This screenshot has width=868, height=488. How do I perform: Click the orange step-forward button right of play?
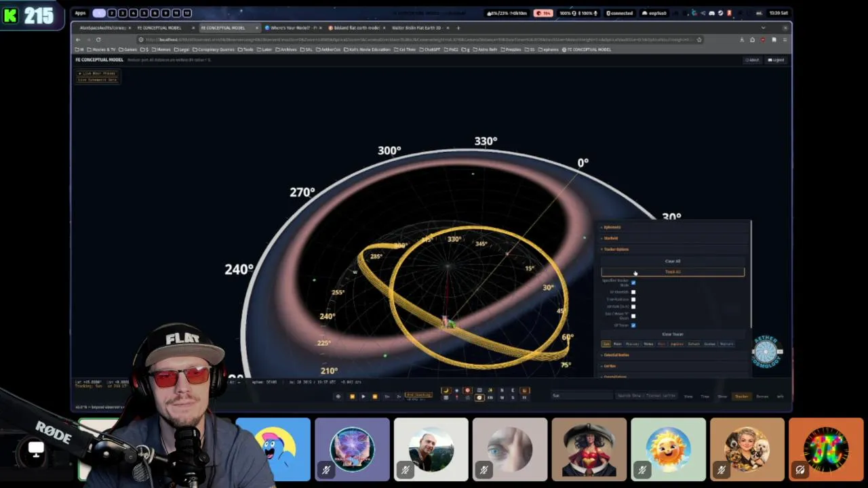point(374,396)
